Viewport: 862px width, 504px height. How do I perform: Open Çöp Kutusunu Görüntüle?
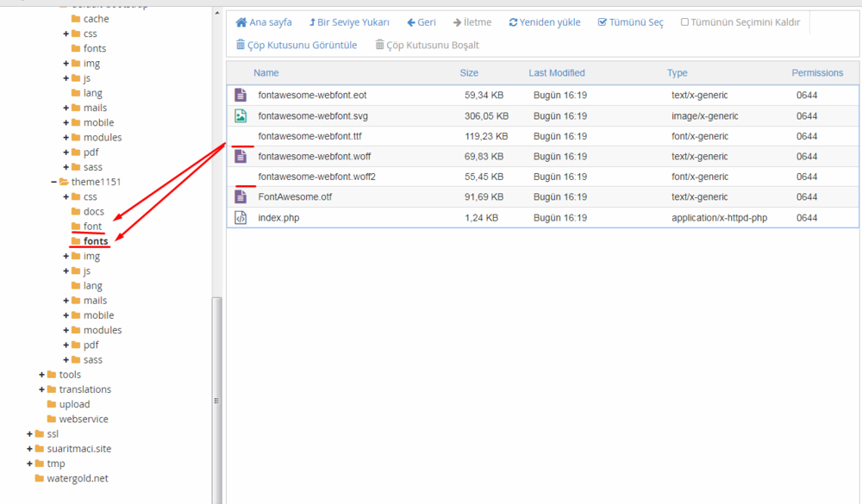click(297, 44)
